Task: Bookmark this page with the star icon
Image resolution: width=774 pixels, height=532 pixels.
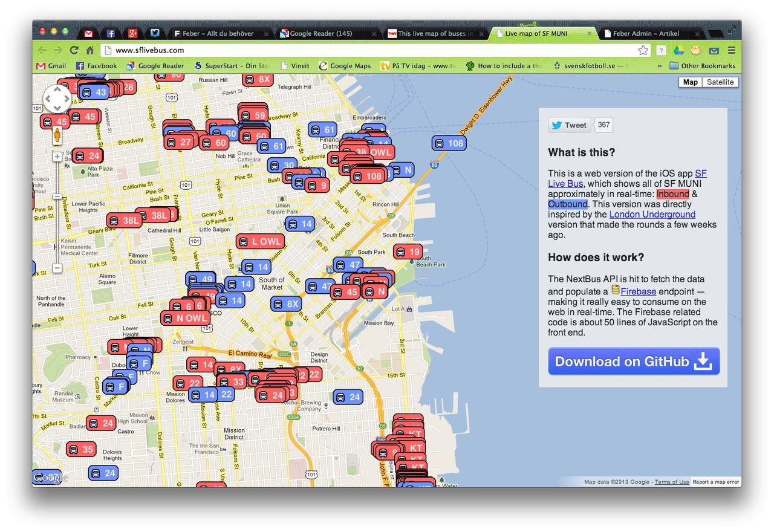Action: (x=643, y=51)
